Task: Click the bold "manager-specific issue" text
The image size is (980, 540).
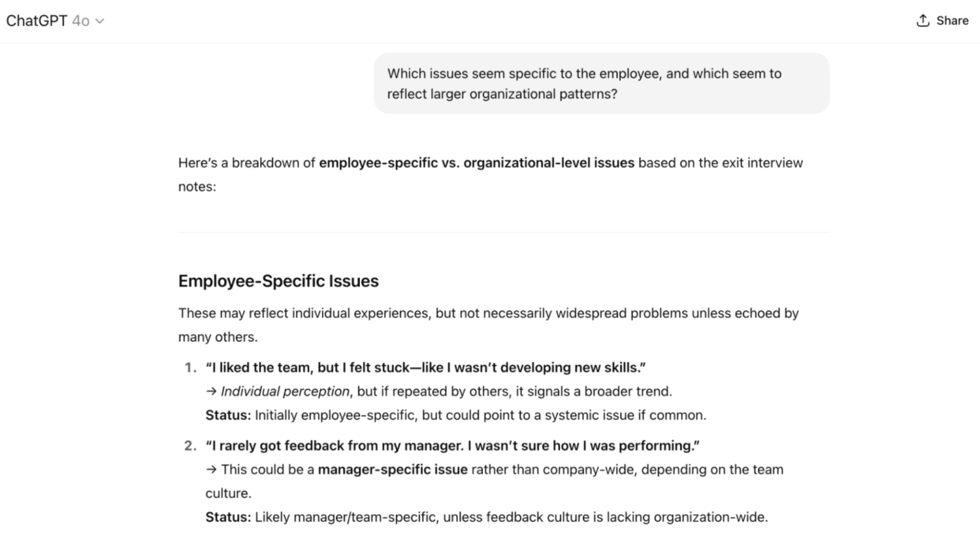Action: [x=392, y=470]
